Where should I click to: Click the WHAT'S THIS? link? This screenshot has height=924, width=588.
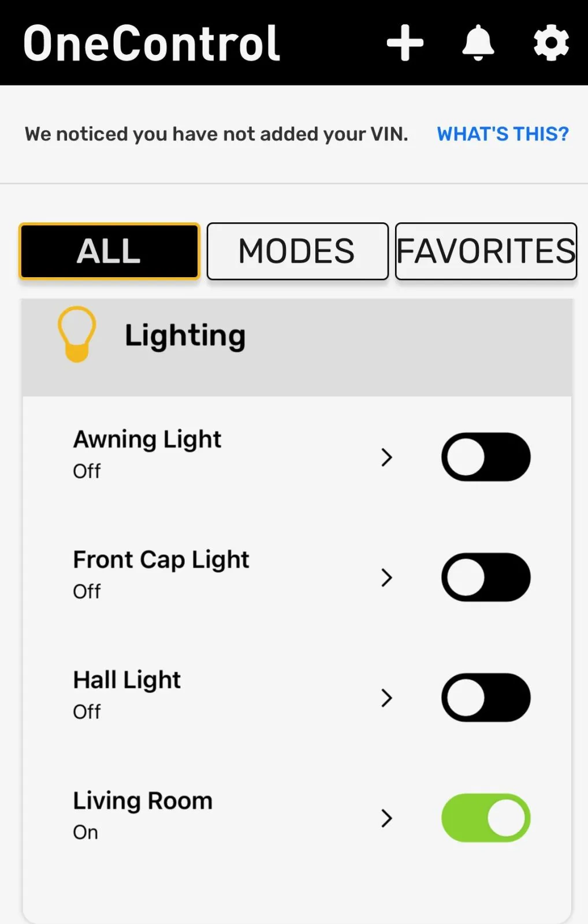pyautogui.click(x=503, y=134)
